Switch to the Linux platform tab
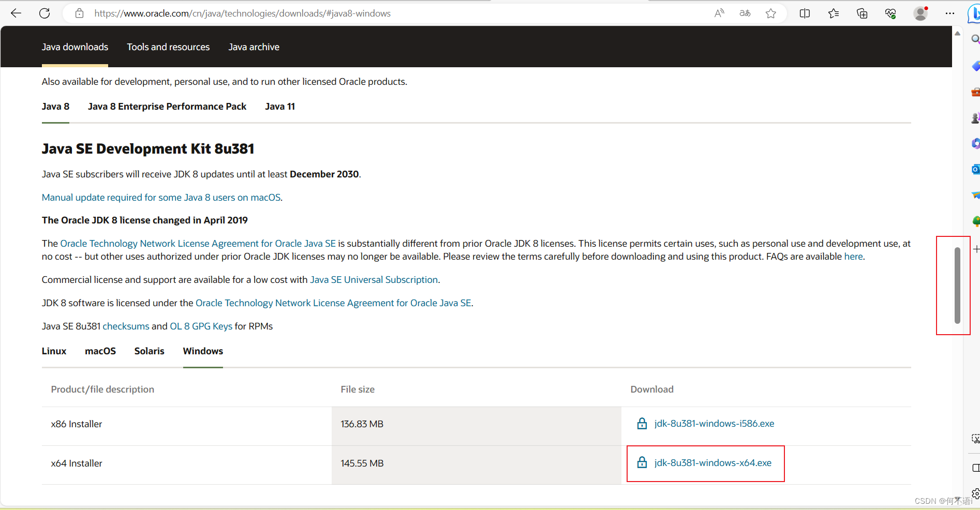 (54, 351)
